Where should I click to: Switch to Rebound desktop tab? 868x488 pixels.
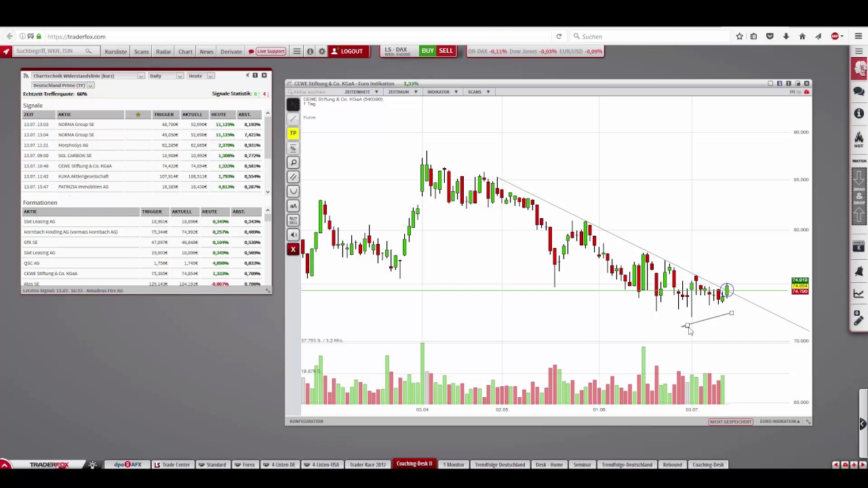(672, 465)
